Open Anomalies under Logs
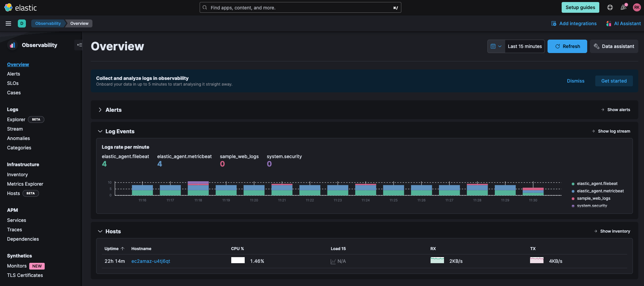The height and width of the screenshot is (286, 644). [18, 138]
